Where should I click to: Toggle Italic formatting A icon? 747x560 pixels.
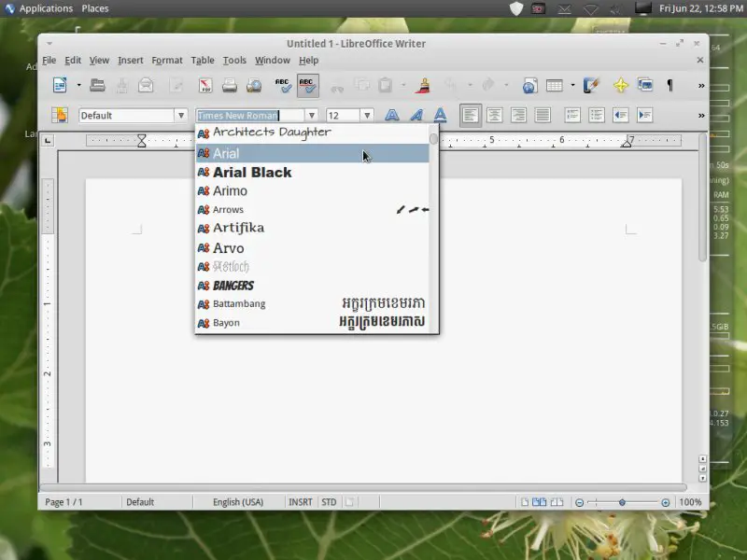pos(416,115)
